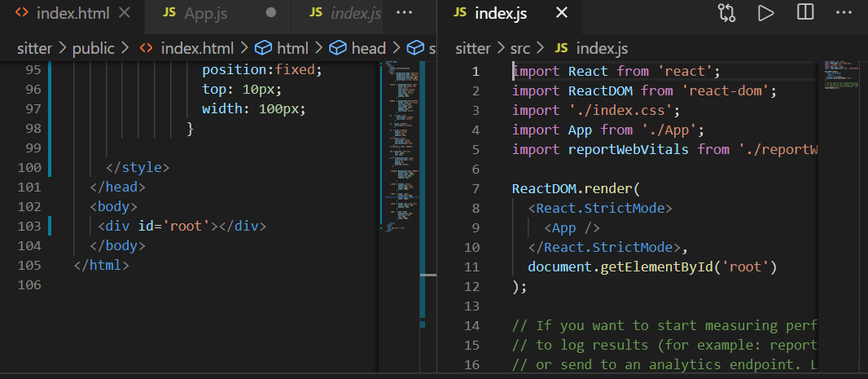Open more actions menu in left editor group

tap(404, 13)
